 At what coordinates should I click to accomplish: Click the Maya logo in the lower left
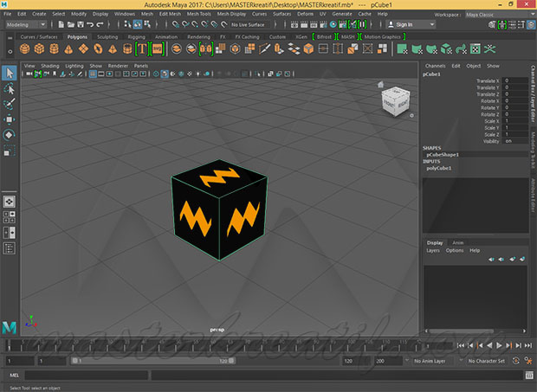click(x=10, y=326)
